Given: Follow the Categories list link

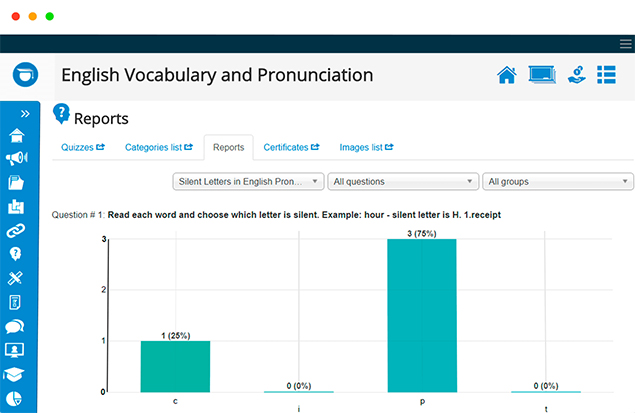Looking at the screenshot, I should click(159, 147).
